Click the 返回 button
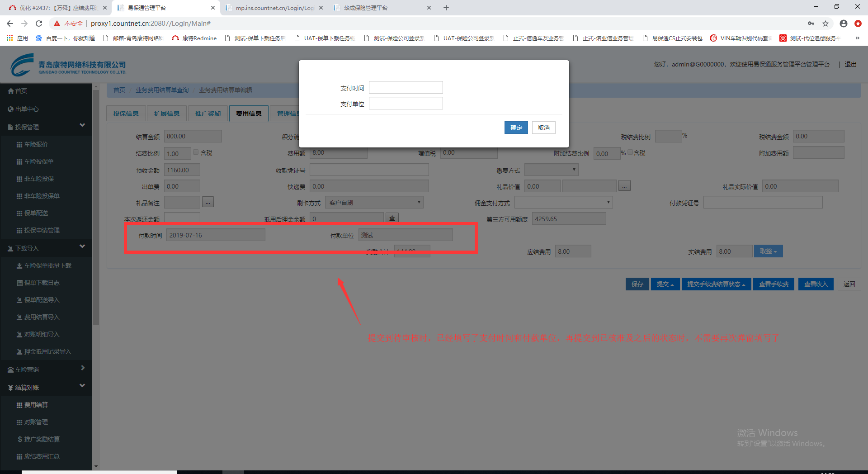Viewport: 868px width, 474px height. [849, 284]
